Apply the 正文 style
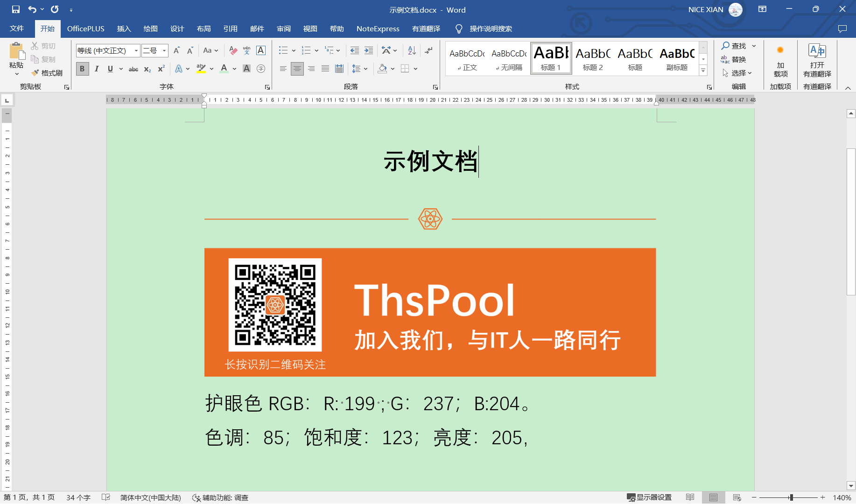The height and width of the screenshot is (504, 856). (x=467, y=58)
